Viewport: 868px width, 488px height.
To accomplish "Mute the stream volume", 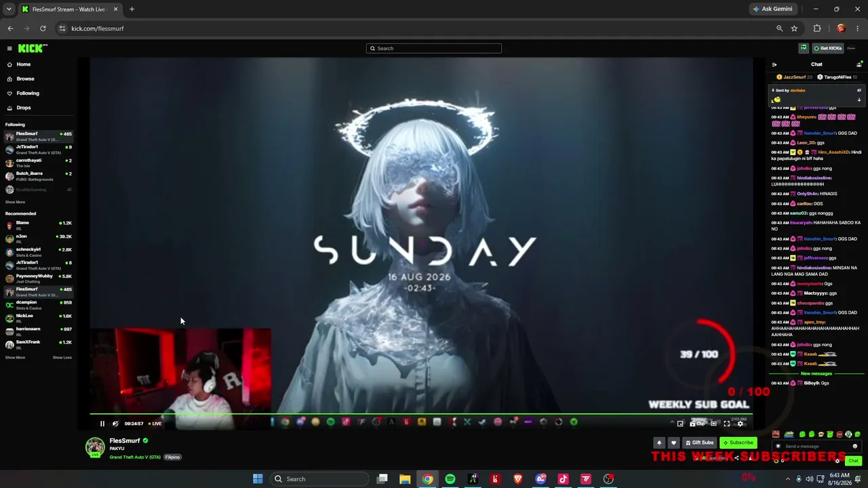I will [115, 424].
